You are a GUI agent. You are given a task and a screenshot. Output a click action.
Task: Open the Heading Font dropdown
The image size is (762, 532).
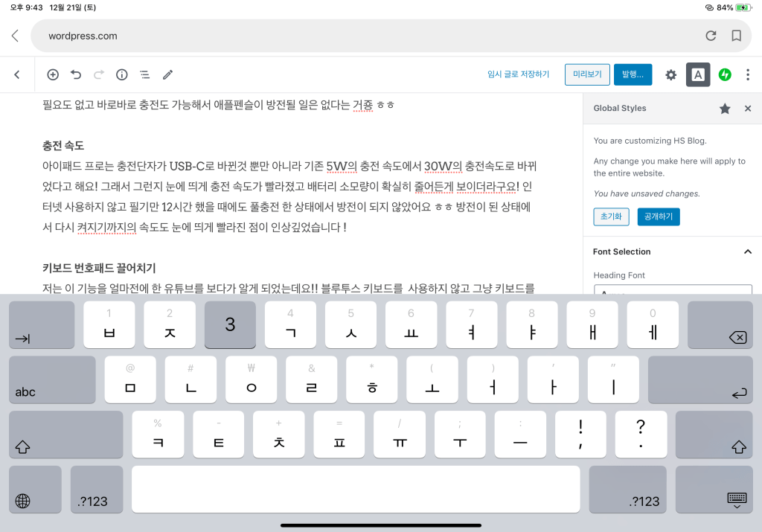(673, 292)
